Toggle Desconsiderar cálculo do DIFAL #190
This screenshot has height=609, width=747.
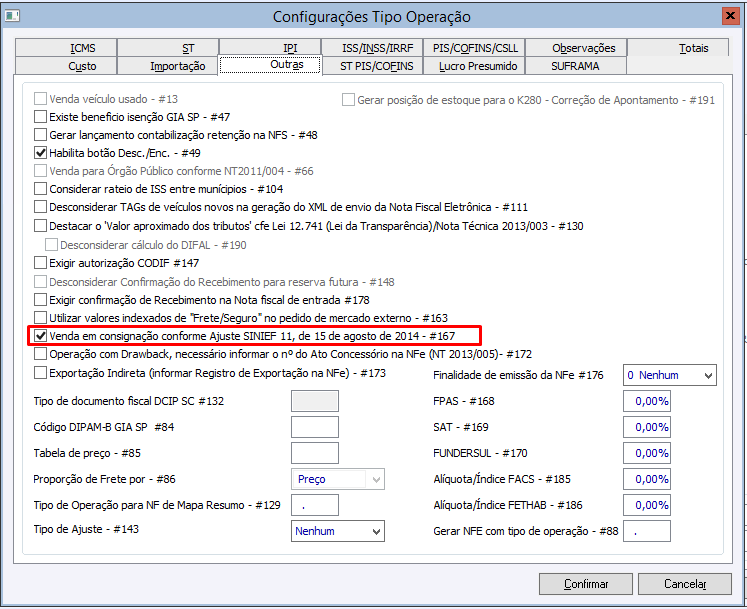51,245
